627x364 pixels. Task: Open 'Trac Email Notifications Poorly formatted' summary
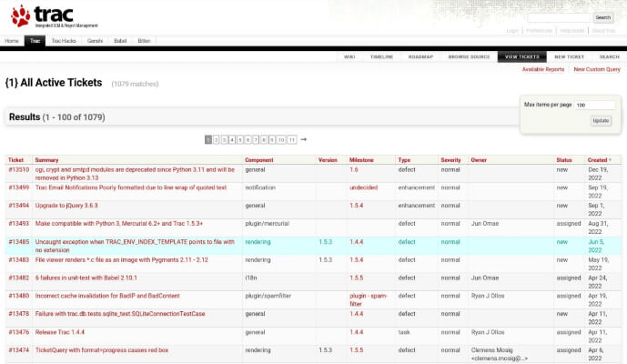pos(131,187)
